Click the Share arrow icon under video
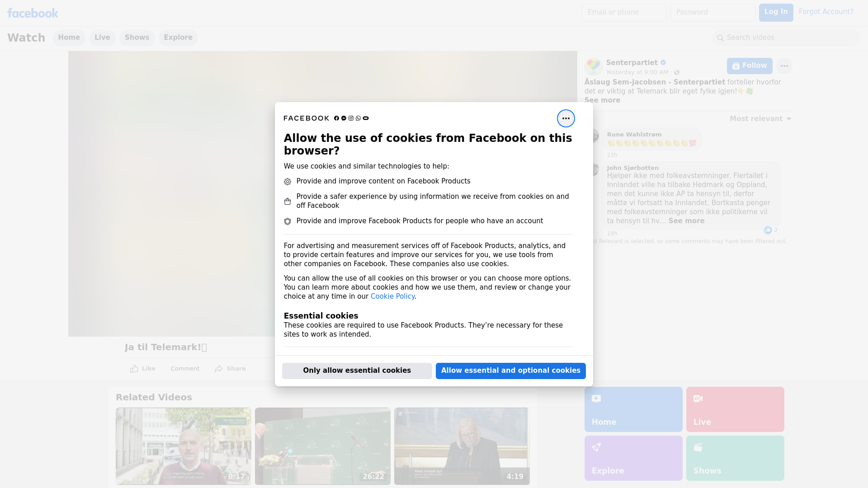 219,369
